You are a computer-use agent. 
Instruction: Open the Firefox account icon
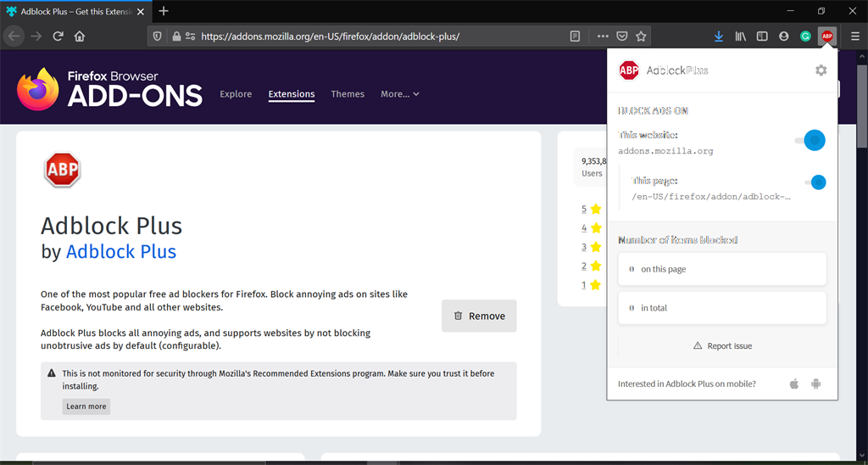tap(783, 36)
